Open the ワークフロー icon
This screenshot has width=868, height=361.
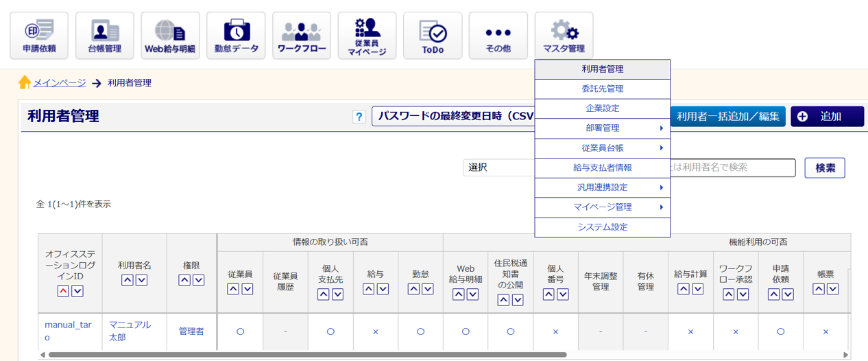click(x=301, y=36)
